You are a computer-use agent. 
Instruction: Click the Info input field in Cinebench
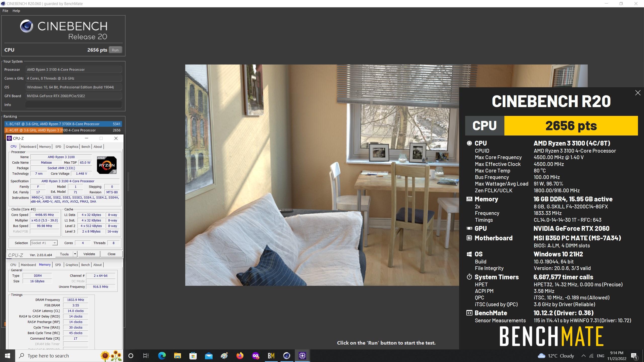click(x=74, y=105)
